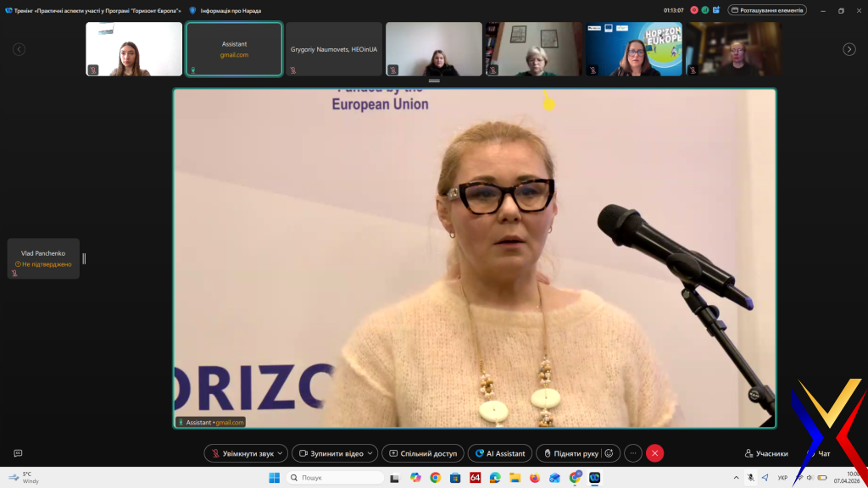Open the more options ellipsis button
Screen dimensions: 868x488
pyautogui.click(x=633, y=453)
